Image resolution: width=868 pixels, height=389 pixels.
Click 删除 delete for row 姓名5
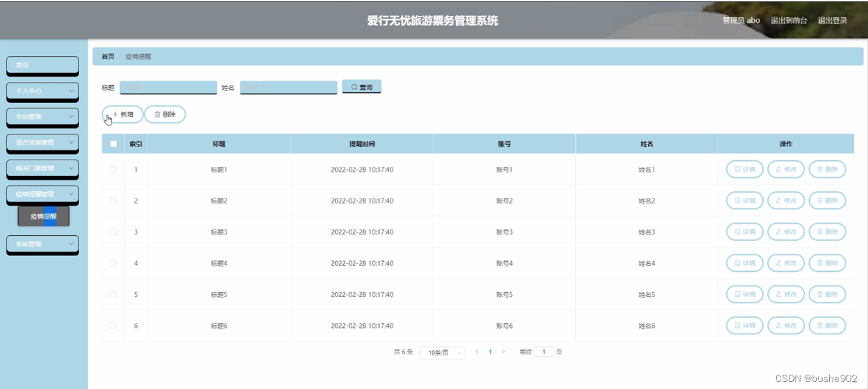click(828, 294)
